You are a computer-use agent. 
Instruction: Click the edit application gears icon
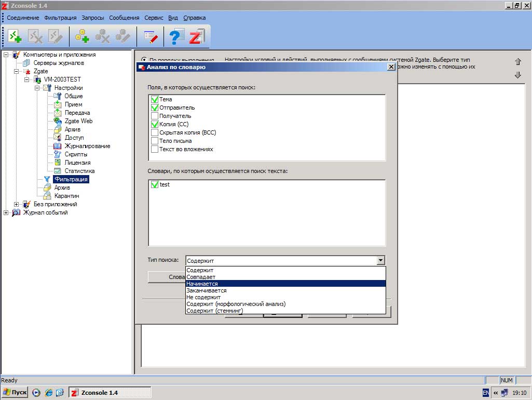point(122,36)
